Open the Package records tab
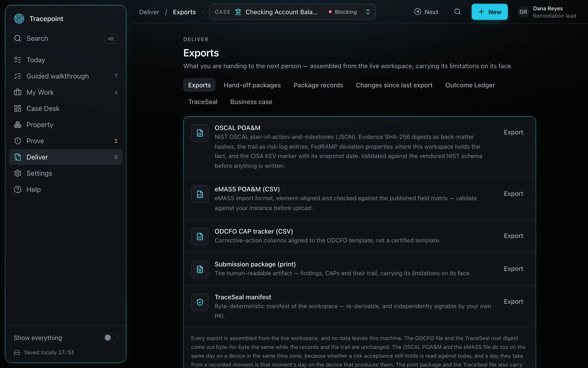This screenshot has width=588, height=368. click(x=318, y=85)
